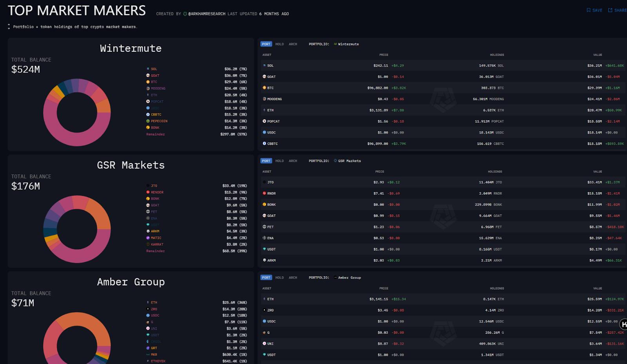Open the @ARKHAMRESEARCH creator link

tap(207, 14)
